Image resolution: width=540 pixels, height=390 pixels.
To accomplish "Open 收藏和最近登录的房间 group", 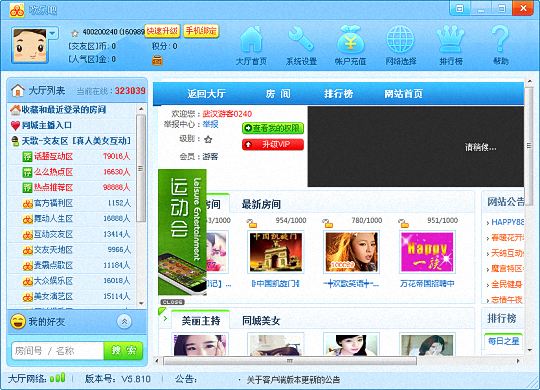I will 72,110.
